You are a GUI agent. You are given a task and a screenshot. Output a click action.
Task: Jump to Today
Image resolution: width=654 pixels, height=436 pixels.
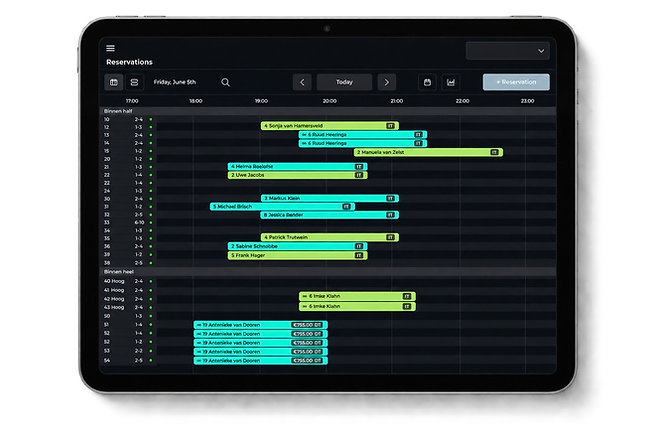[345, 82]
